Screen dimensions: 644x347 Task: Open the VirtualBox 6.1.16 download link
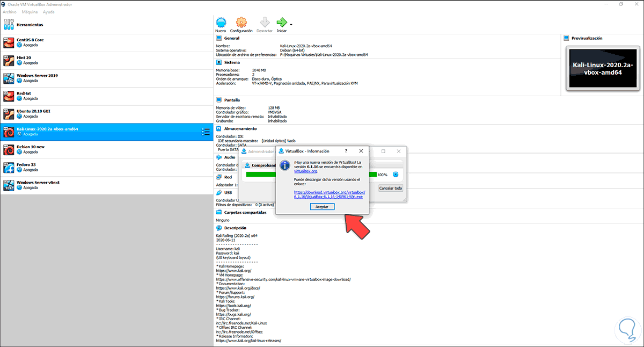(x=330, y=194)
